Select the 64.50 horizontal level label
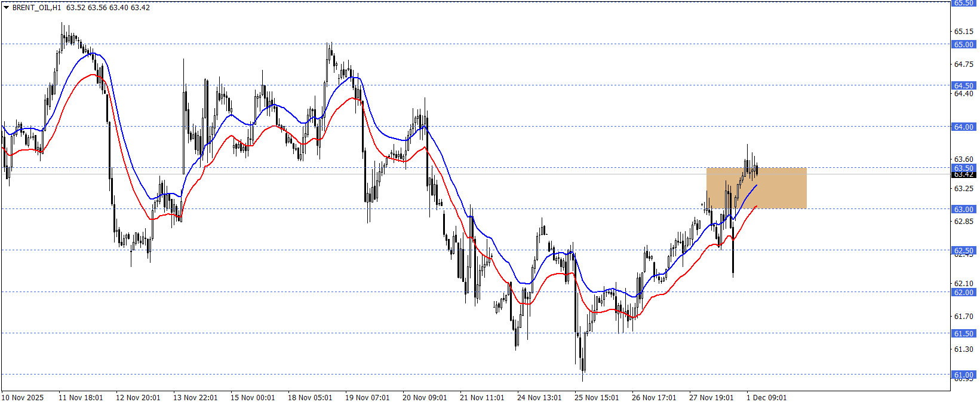Viewport: 980px width, 405px height. (963, 85)
